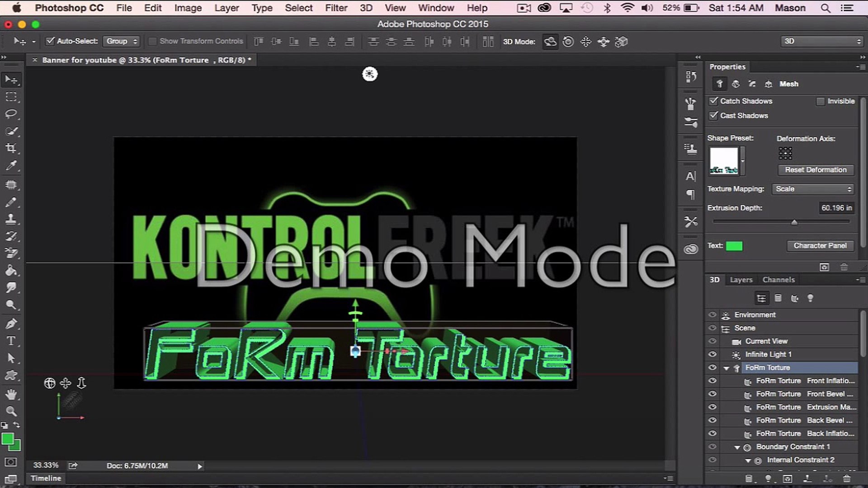Click the green Text color swatch

(x=734, y=246)
